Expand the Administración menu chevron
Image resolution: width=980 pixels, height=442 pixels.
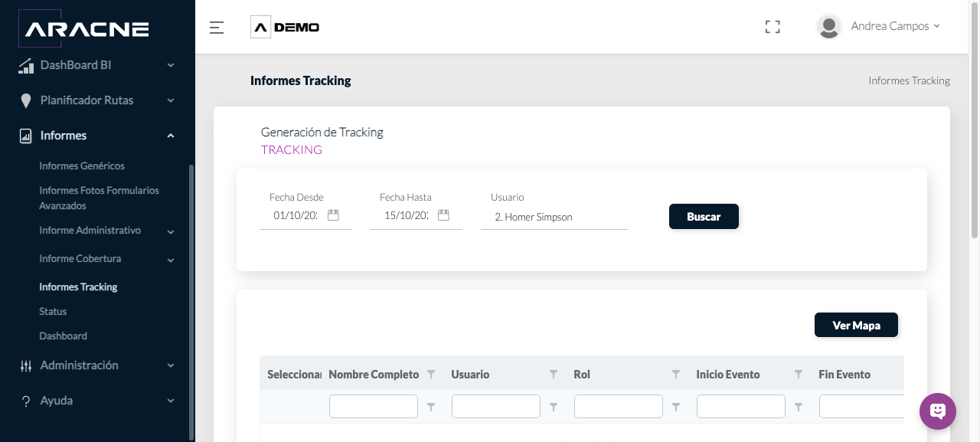pyautogui.click(x=171, y=366)
